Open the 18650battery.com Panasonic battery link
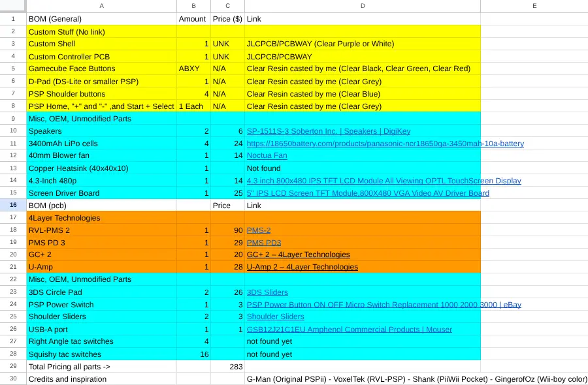This screenshot has height=385, width=588. [385, 144]
